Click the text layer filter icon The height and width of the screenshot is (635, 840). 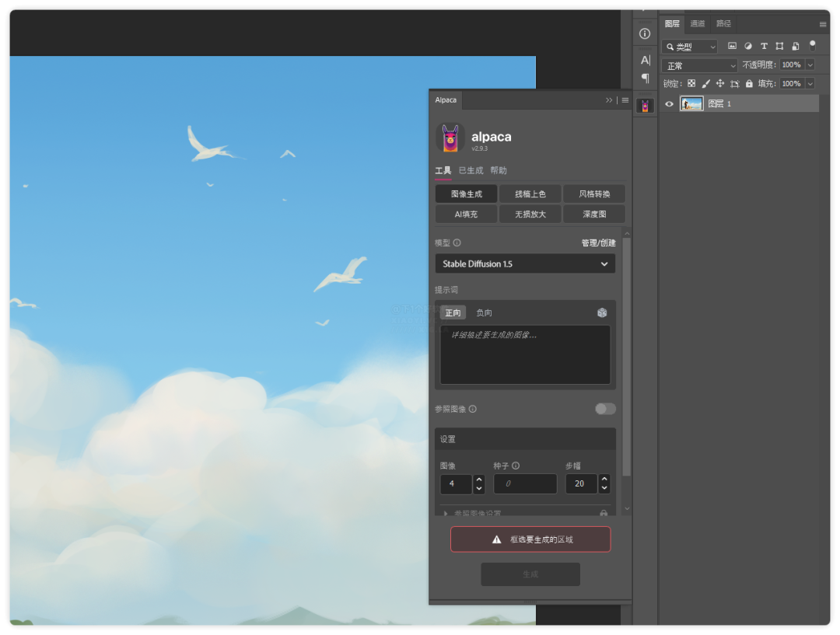click(764, 46)
